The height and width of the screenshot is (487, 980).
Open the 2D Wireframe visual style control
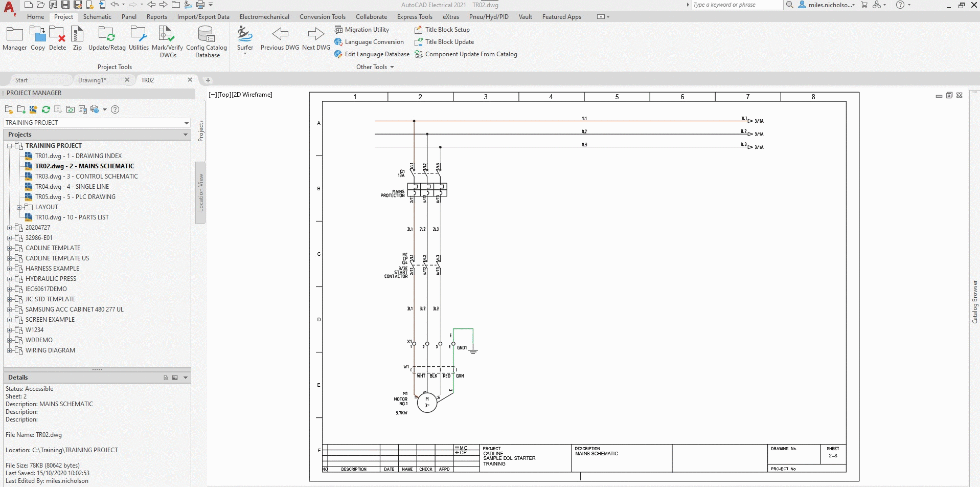tap(252, 95)
